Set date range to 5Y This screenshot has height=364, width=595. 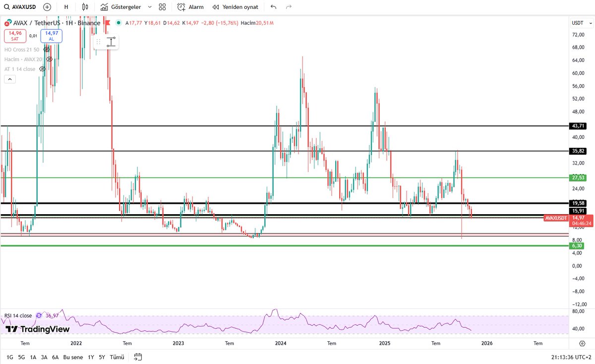coord(102,357)
